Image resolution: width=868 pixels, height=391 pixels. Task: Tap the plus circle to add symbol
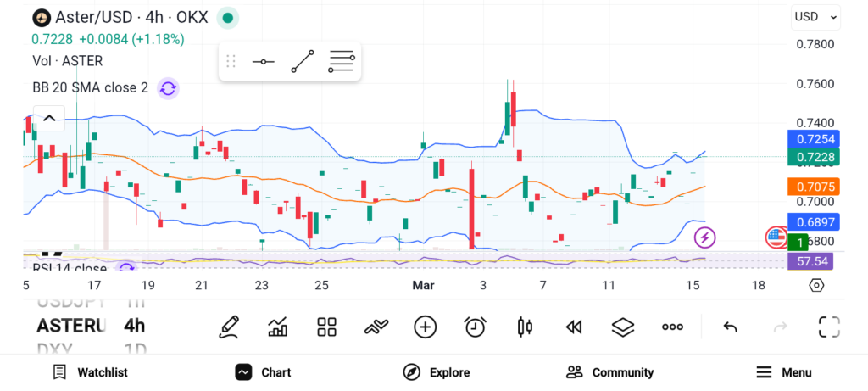(x=425, y=327)
